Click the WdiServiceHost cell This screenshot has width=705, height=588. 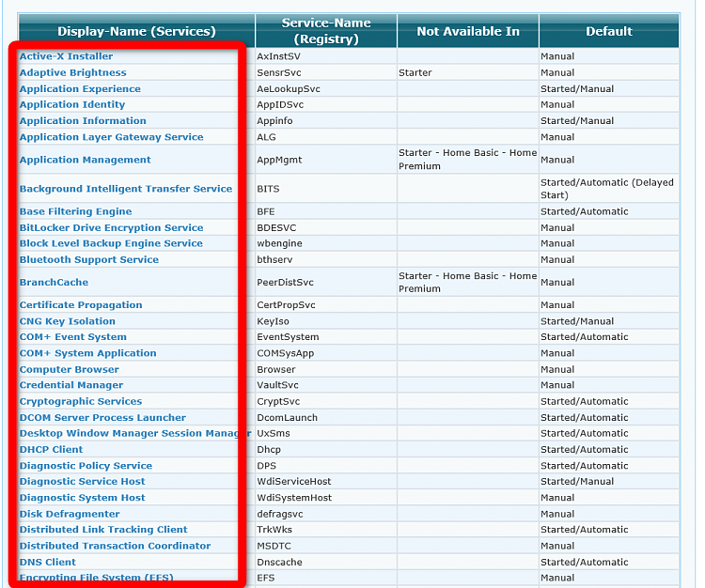(326, 481)
